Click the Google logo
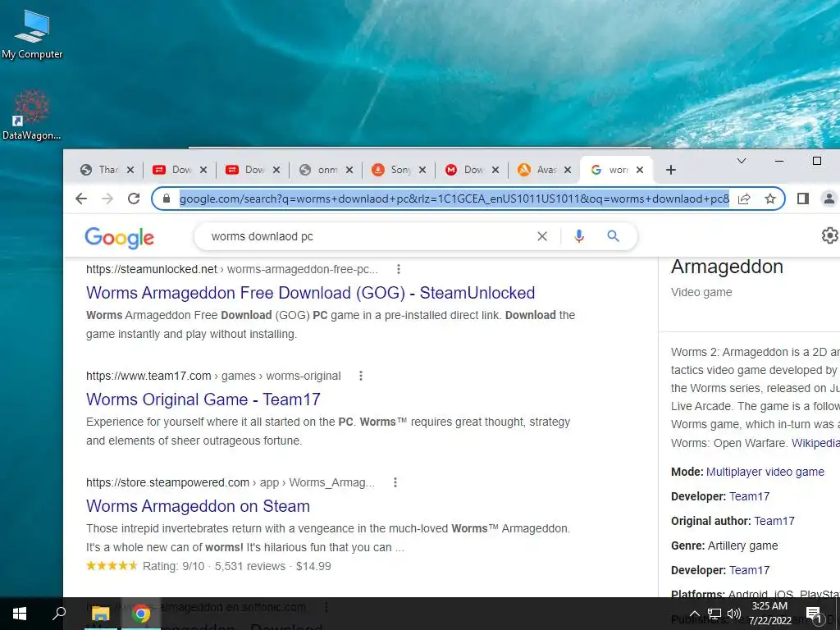The width and height of the screenshot is (840, 630). 120,238
